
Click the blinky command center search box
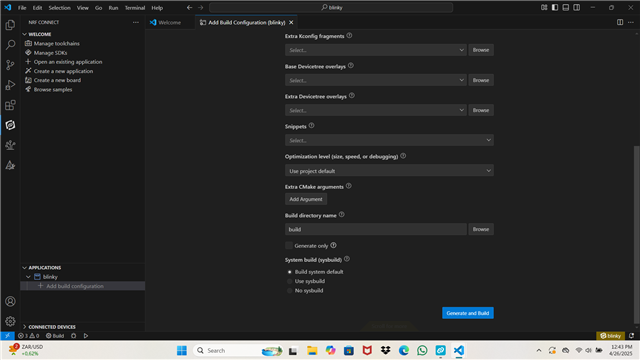tap(331, 7)
